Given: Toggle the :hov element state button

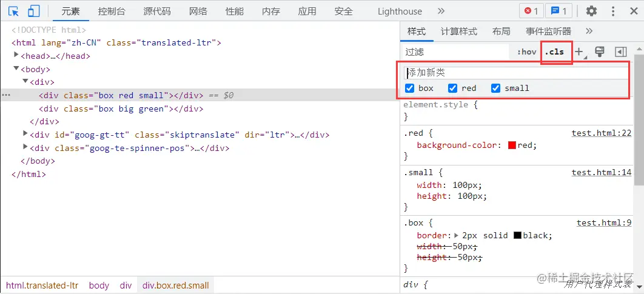Looking at the screenshot, I should (526, 52).
